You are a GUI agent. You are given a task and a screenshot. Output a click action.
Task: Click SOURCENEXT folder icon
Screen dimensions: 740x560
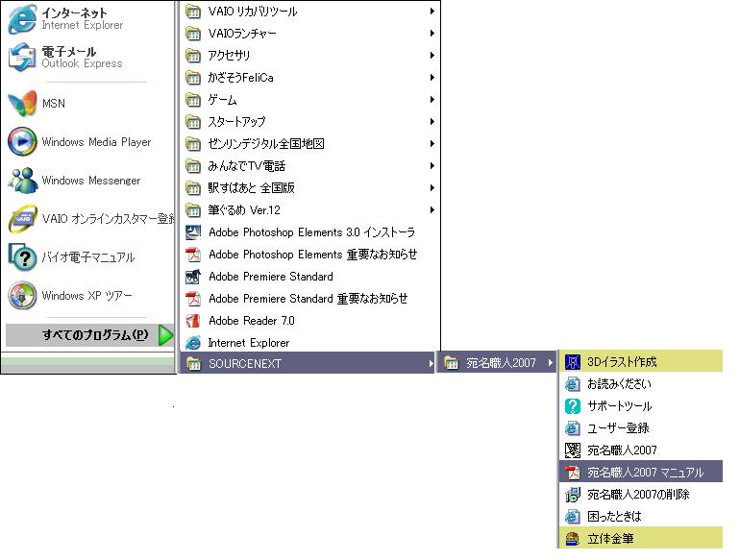193,364
